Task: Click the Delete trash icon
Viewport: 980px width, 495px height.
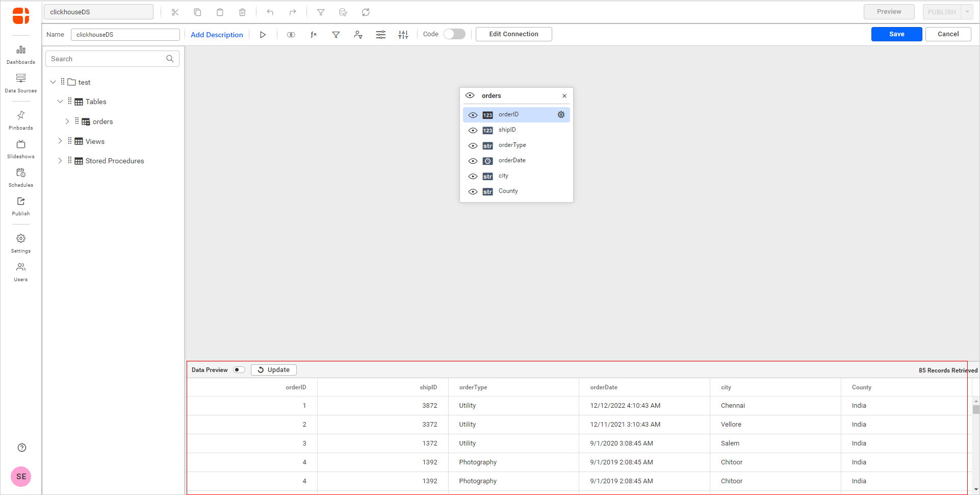Action: tap(242, 12)
